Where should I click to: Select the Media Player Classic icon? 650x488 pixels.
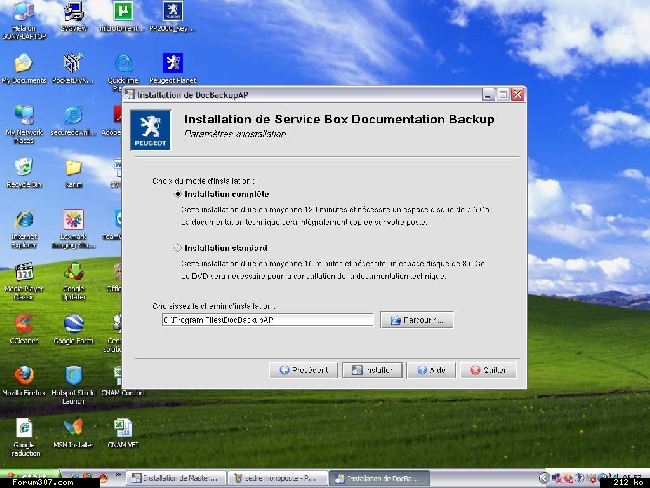coord(24,281)
